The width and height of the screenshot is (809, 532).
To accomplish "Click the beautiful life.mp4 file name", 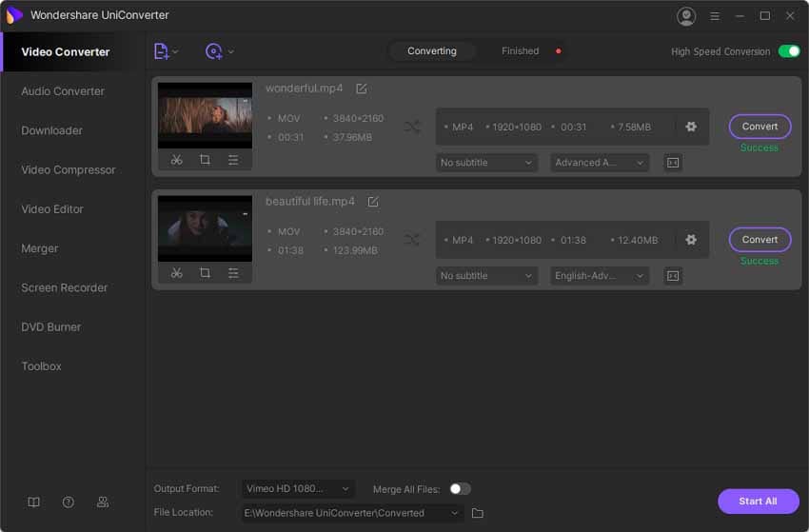I will [x=310, y=201].
